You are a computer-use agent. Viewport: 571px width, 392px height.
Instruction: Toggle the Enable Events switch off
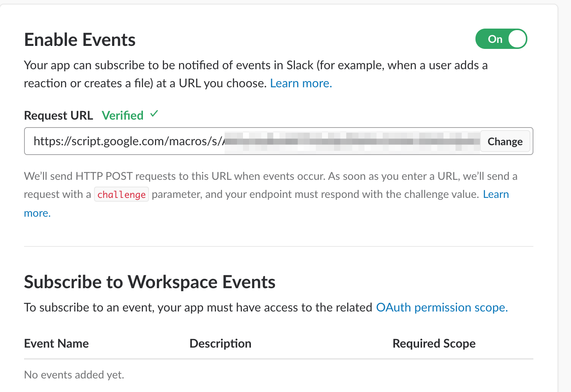501,39
